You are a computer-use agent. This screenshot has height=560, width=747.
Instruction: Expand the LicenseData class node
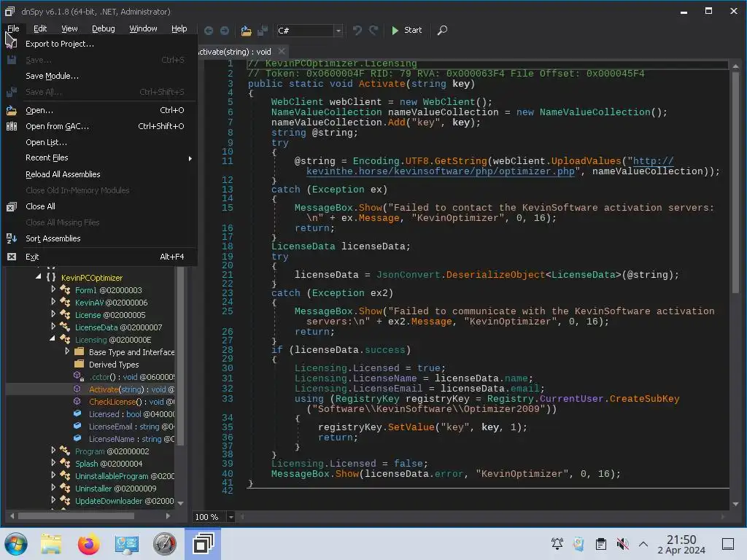(x=53, y=326)
